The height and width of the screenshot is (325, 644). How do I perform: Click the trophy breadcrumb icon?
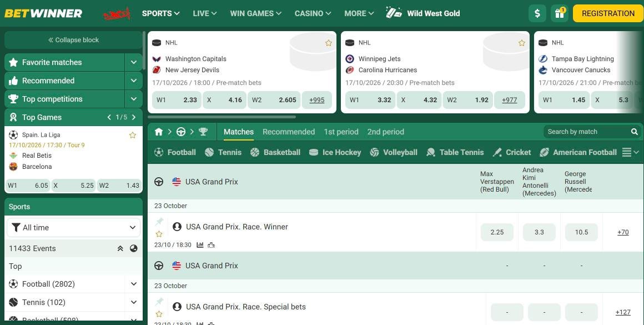[203, 132]
